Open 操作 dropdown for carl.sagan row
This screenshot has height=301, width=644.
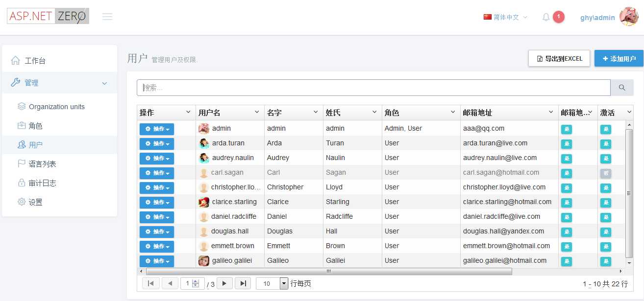click(157, 173)
